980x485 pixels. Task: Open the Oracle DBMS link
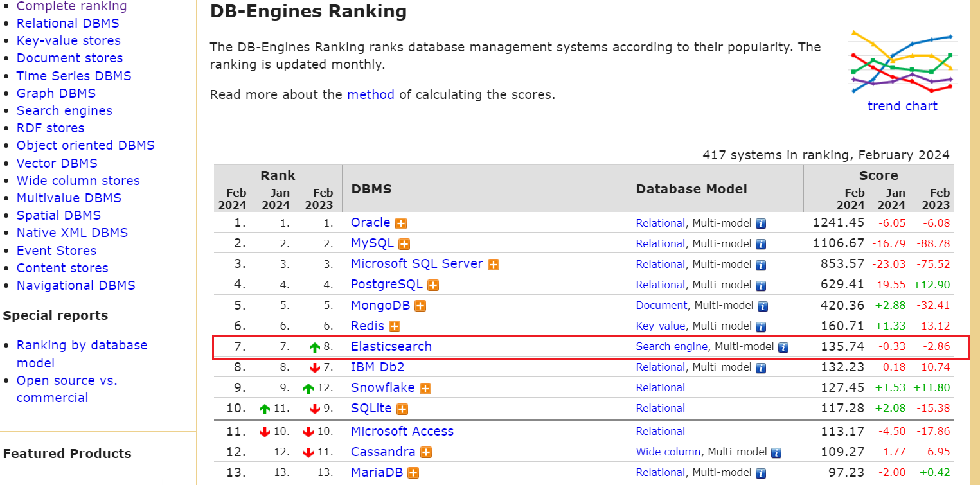(371, 223)
